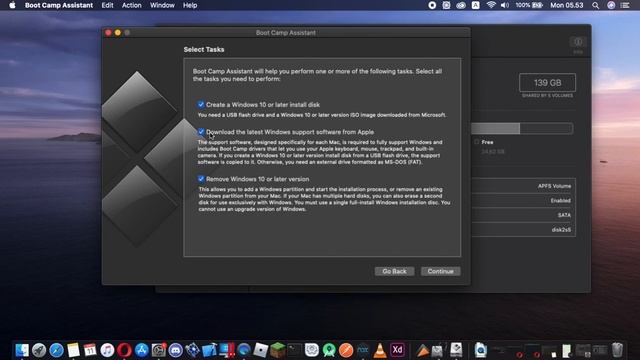
Task: Click the Enabled row in background window
Action: (524, 200)
